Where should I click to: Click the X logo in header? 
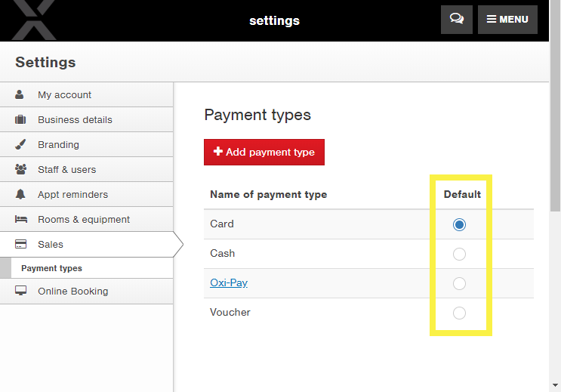34,20
